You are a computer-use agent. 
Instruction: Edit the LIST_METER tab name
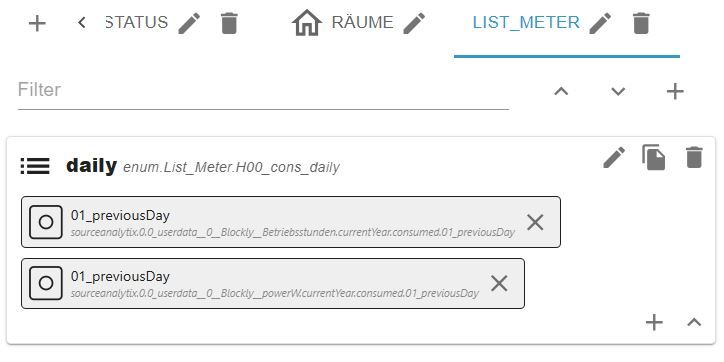(x=600, y=23)
